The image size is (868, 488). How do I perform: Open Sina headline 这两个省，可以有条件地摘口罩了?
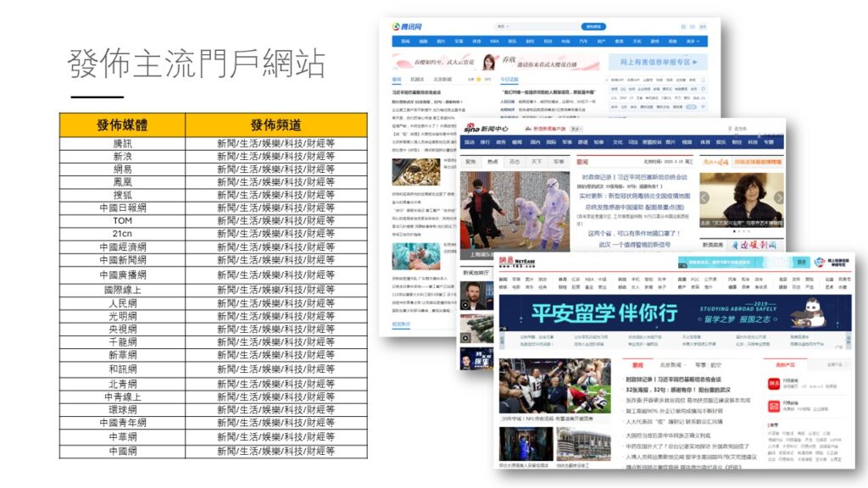634,234
